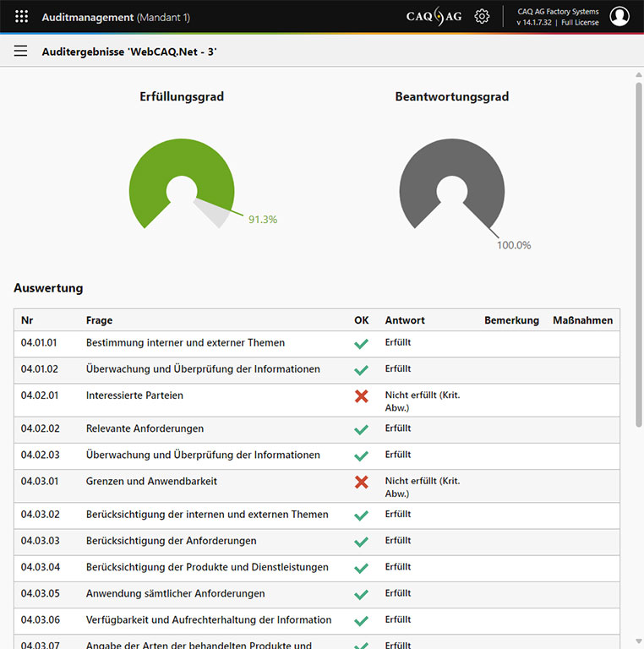Select question Anwendung sämtlicher Anforderungen
The image size is (644, 649).
pos(176,593)
